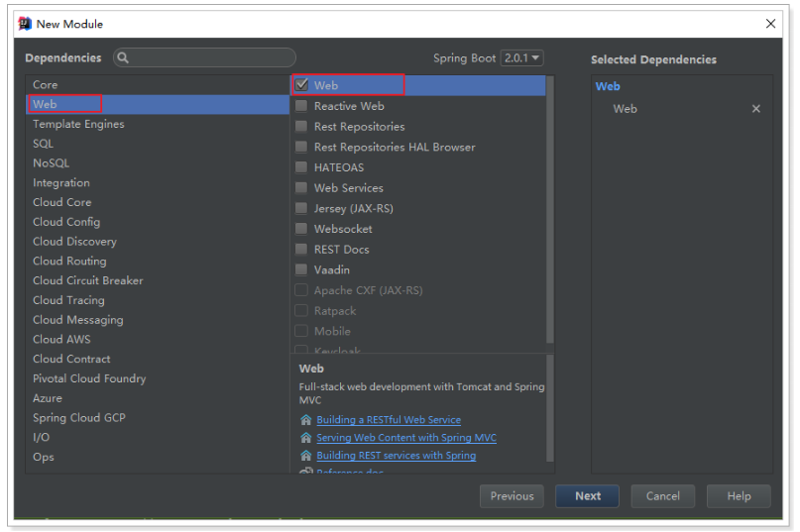The image size is (800, 532).
Task: Choose the SQL category
Action: coord(158,144)
